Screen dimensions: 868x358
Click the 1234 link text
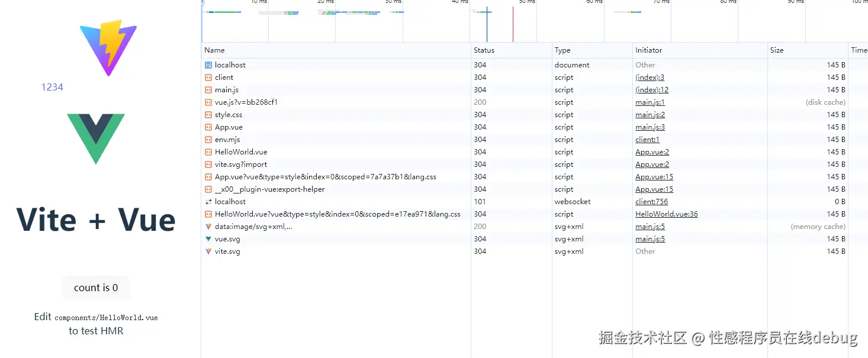52,87
